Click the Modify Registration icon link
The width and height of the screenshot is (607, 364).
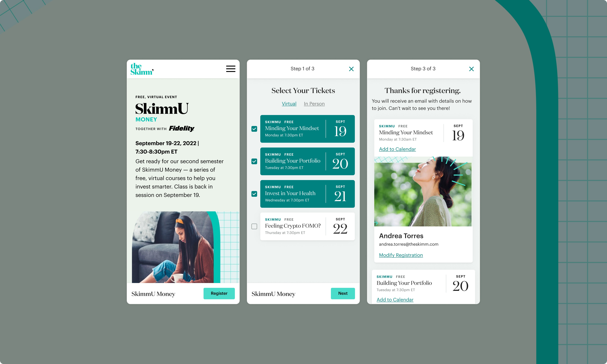pyautogui.click(x=400, y=255)
